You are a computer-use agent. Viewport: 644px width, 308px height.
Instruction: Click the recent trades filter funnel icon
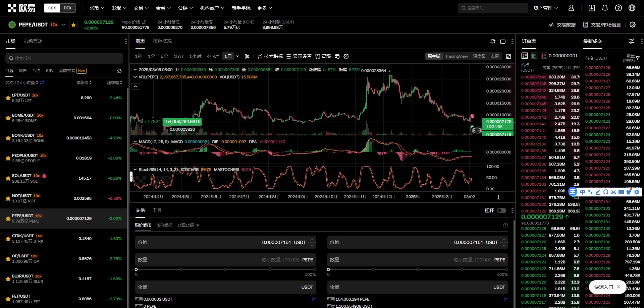tap(638, 58)
